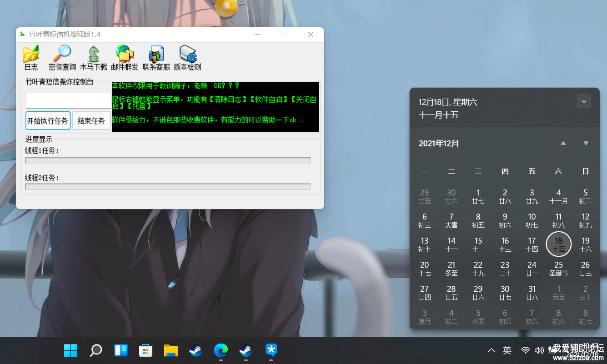
Task: Go to next month with down arrow
Action: (586, 144)
